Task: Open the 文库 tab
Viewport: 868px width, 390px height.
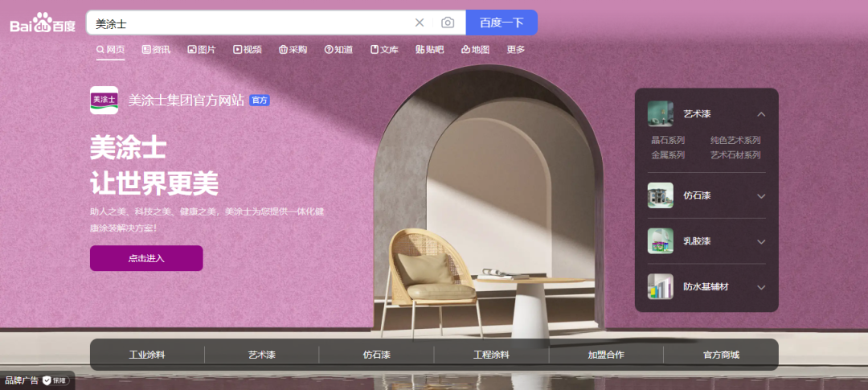Action: click(384, 49)
